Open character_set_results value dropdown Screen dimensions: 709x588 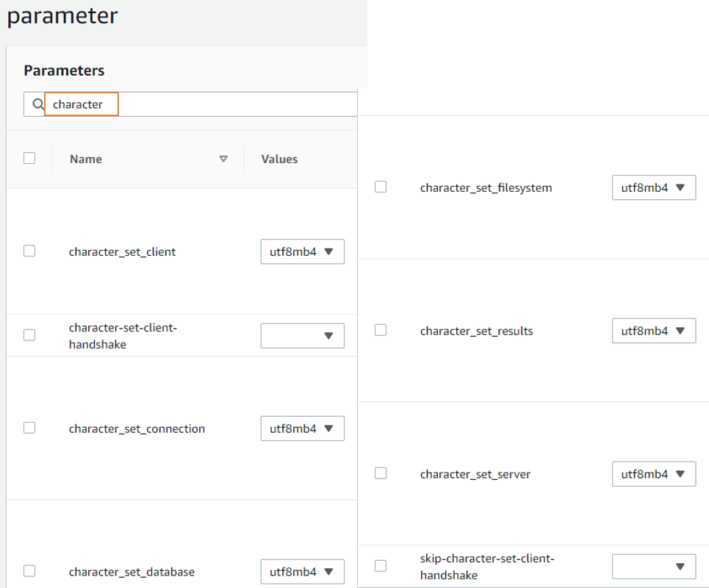pyautogui.click(x=654, y=331)
